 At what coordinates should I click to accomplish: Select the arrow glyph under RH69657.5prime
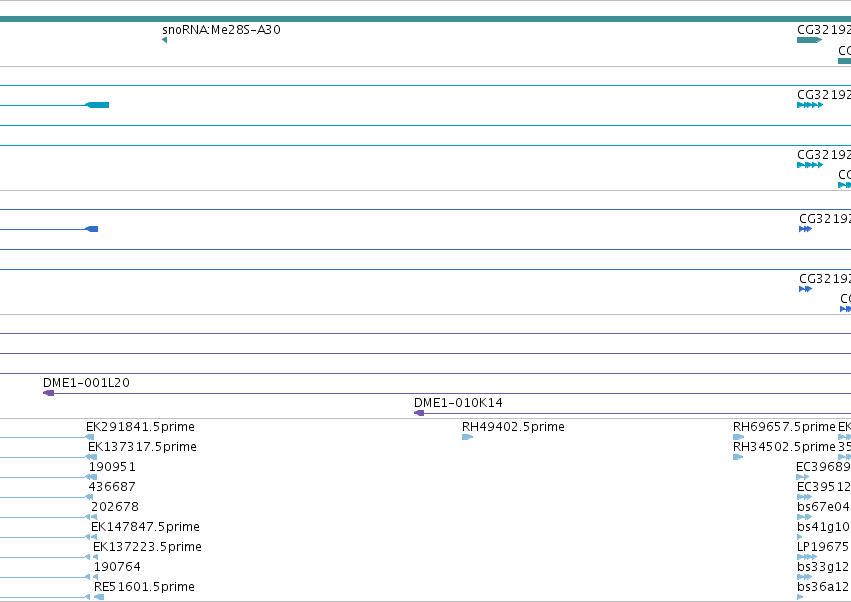738,437
